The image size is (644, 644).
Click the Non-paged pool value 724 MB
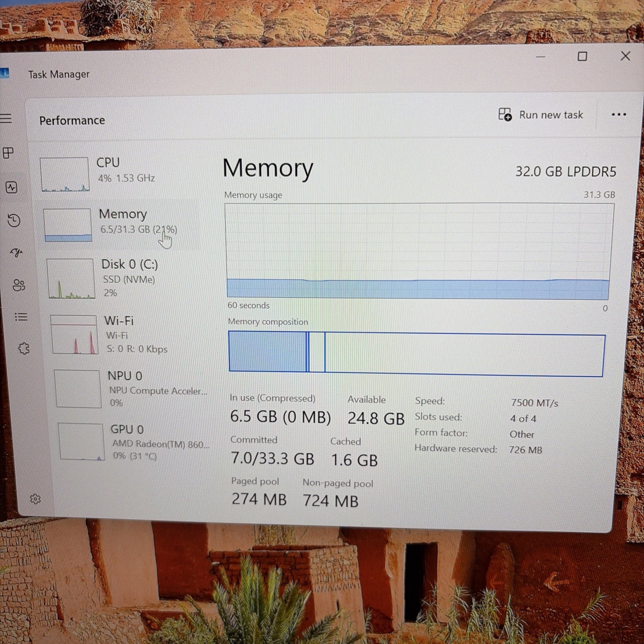click(330, 501)
